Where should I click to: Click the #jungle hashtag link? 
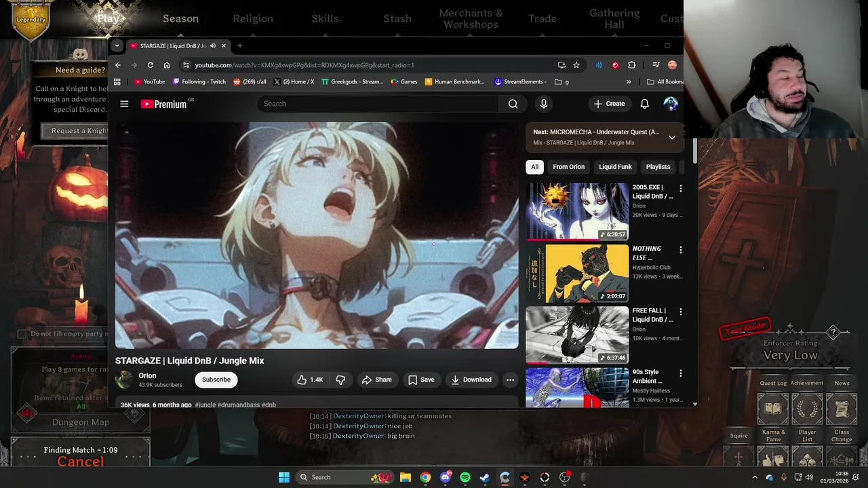pyautogui.click(x=205, y=405)
